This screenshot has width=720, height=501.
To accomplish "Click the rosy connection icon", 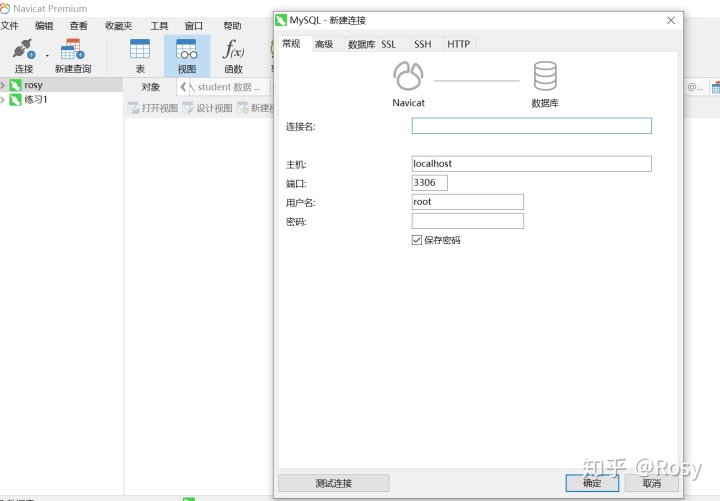I will tap(16, 85).
